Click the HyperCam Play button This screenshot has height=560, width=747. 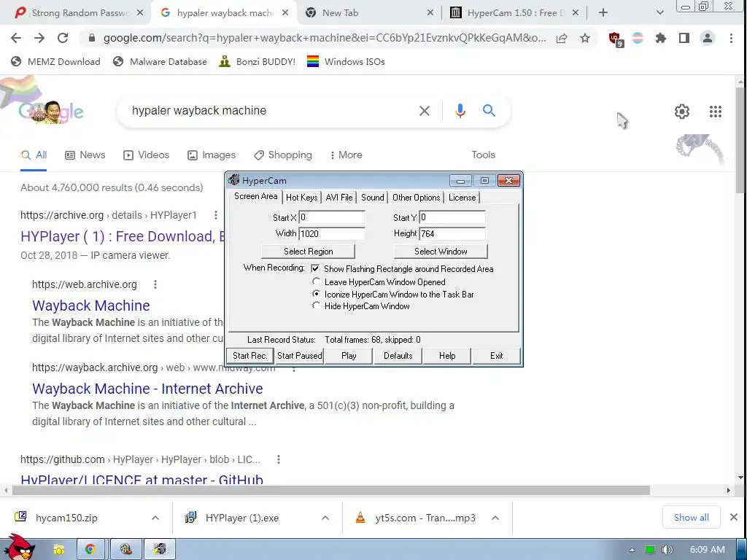pos(349,356)
